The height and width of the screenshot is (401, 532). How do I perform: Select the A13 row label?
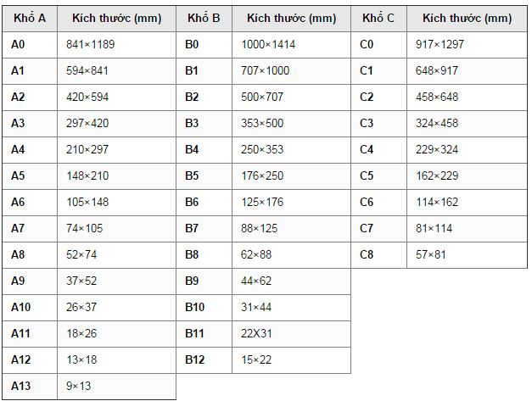(21, 386)
